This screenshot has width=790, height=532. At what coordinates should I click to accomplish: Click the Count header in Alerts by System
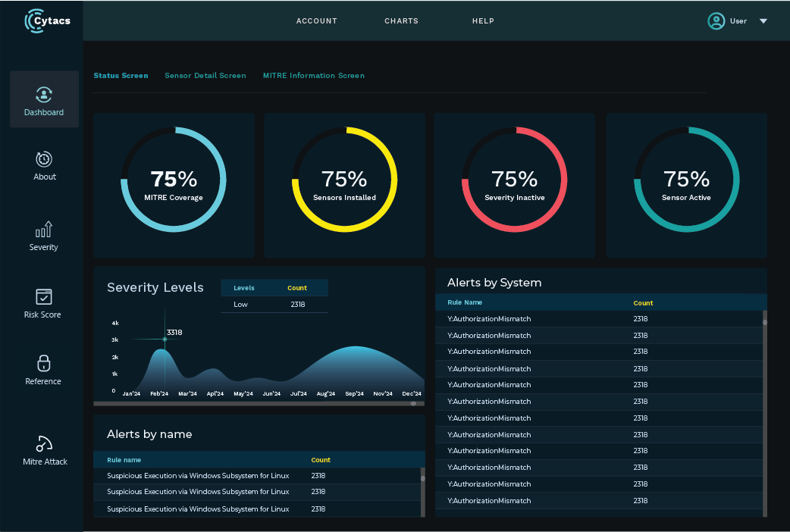click(x=643, y=303)
